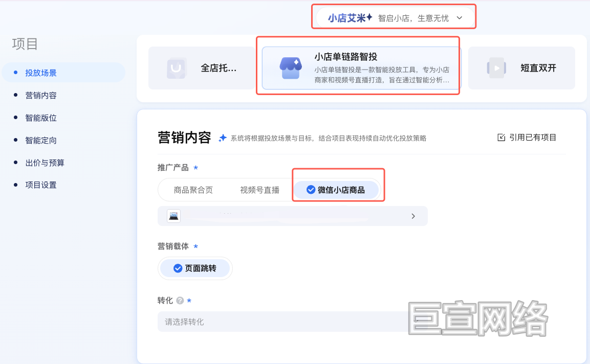Click the 项目 page heading
The width and height of the screenshot is (590, 364).
click(x=25, y=44)
